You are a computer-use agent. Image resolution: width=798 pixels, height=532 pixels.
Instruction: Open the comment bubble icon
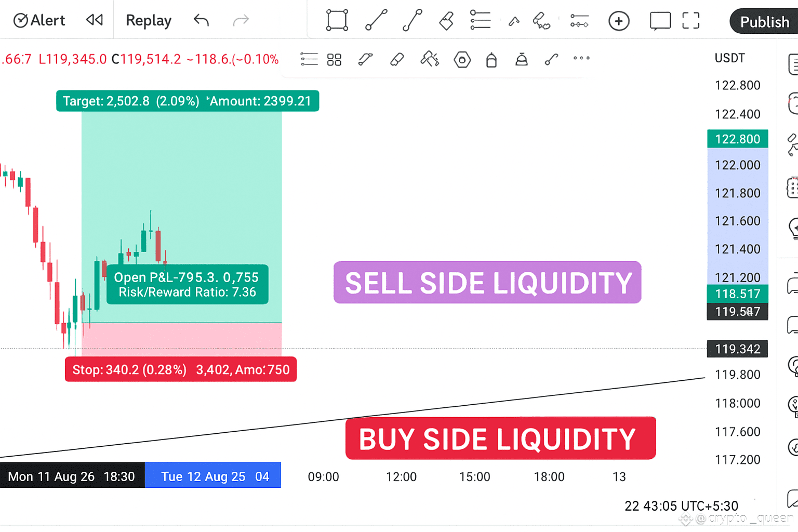pyautogui.click(x=660, y=21)
